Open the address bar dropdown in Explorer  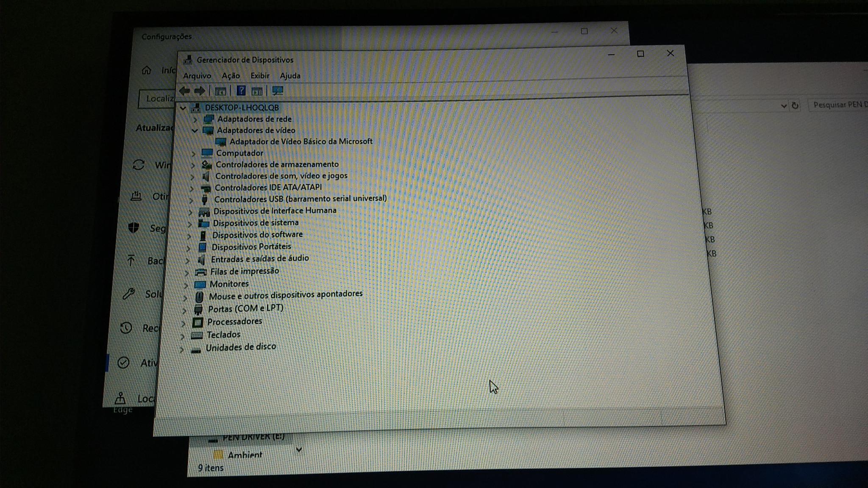click(783, 106)
